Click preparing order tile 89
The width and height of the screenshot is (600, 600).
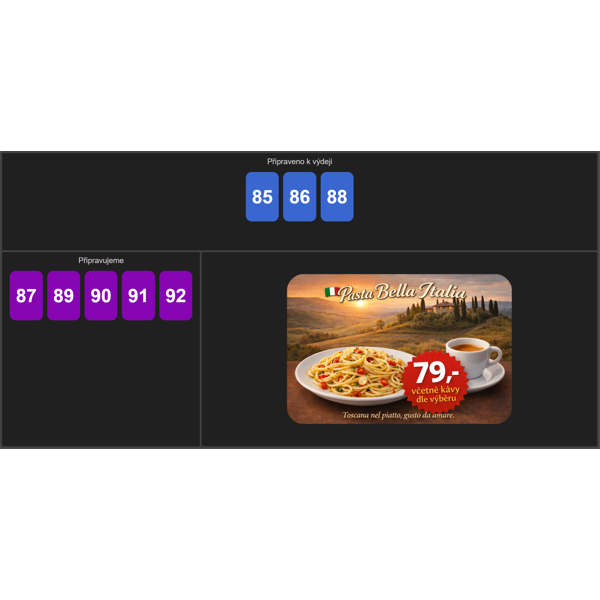tap(64, 295)
